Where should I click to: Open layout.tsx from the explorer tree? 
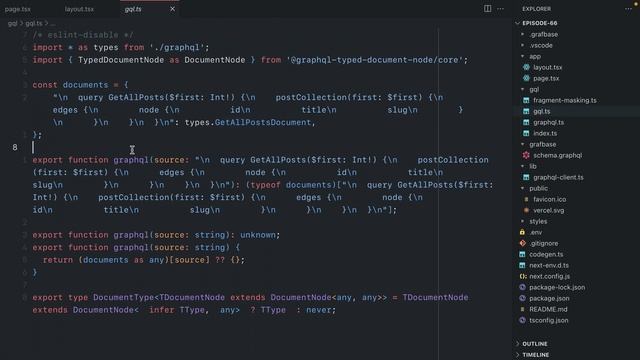pyautogui.click(x=547, y=67)
